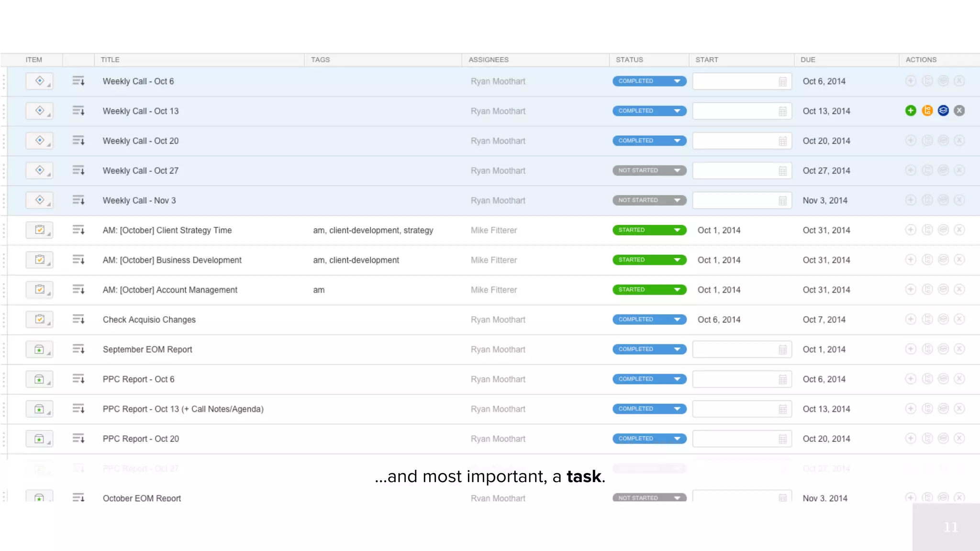The height and width of the screenshot is (551, 980).
Task: Sort by the TAGS column header
Action: pos(320,60)
